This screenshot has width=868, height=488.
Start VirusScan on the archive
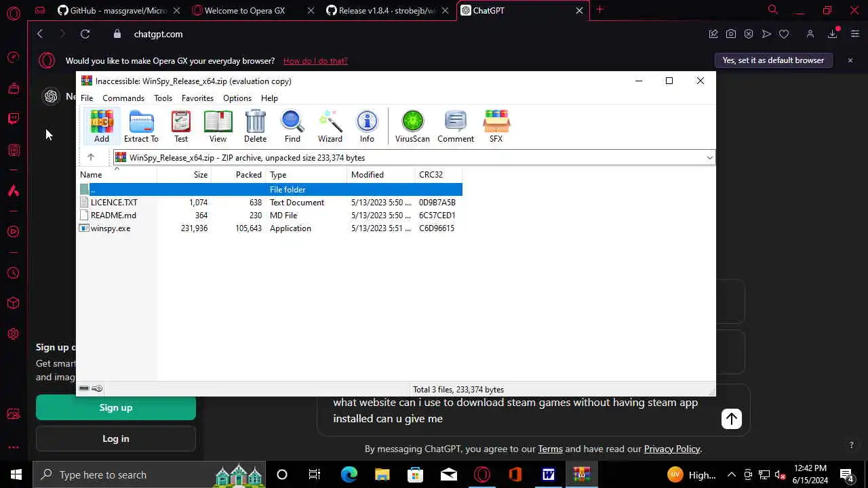(412, 126)
